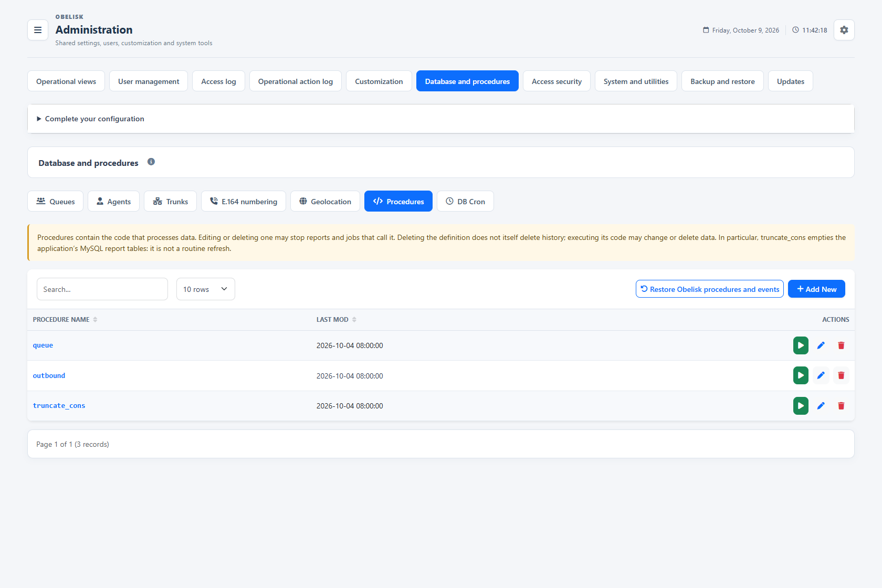The height and width of the screenshot is (588, 882).
Task: Sort the table by Last Mod
Action: pos(337,320)
